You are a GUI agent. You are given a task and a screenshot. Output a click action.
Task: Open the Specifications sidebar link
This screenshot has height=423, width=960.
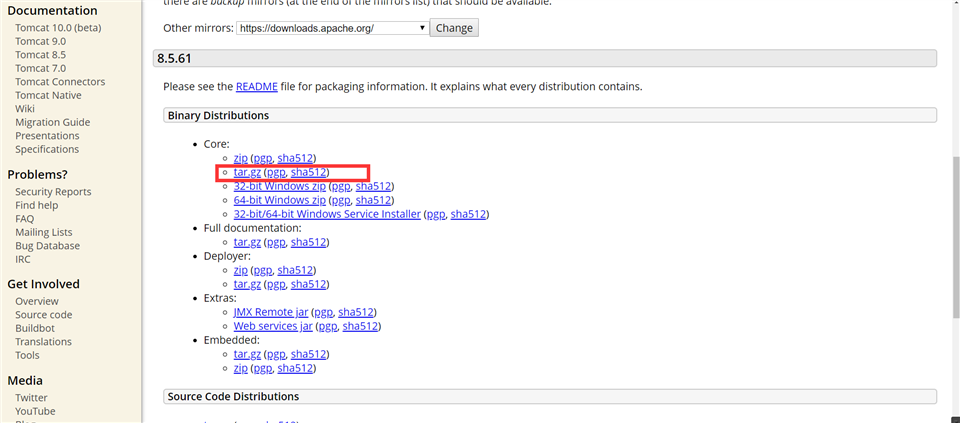[47, 149]
